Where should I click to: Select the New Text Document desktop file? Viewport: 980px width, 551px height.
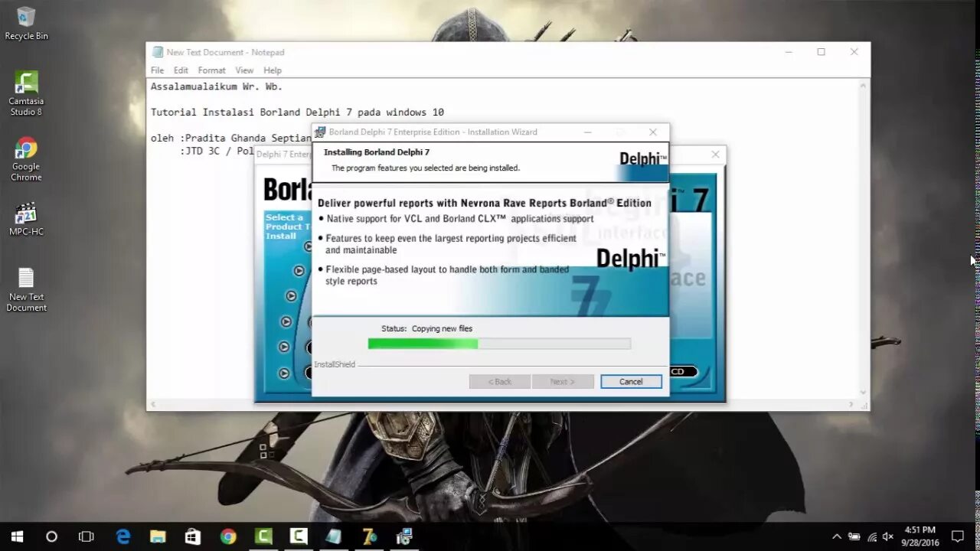pyautogui.click(x=27, y=289)
